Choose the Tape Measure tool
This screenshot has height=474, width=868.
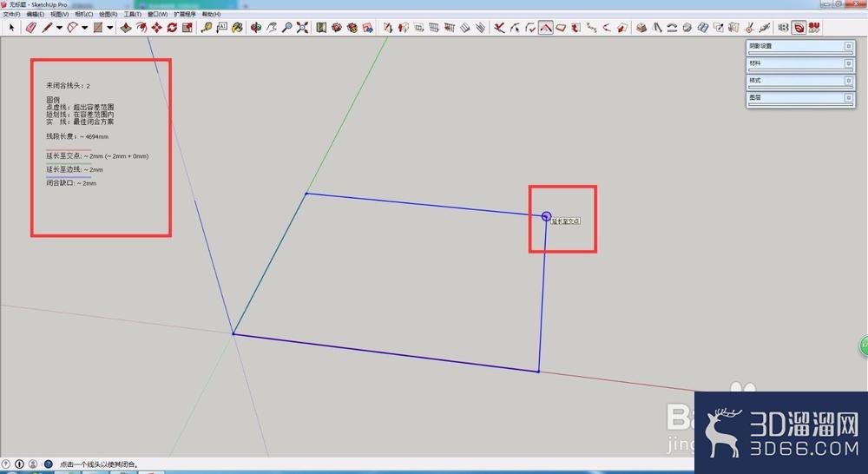(207, 28)
